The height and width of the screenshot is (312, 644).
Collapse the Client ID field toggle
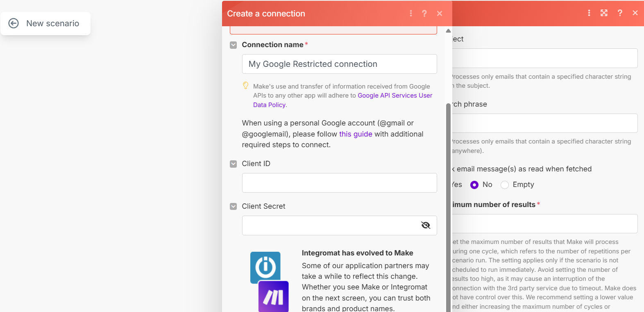click(x=234, y=164)
